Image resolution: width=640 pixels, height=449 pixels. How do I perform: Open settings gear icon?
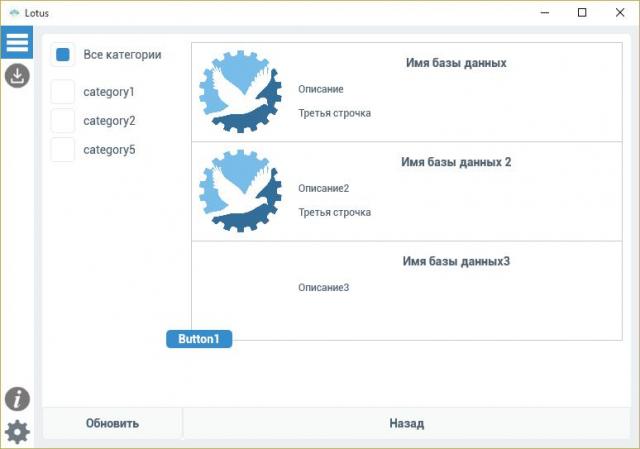[17, 432]
